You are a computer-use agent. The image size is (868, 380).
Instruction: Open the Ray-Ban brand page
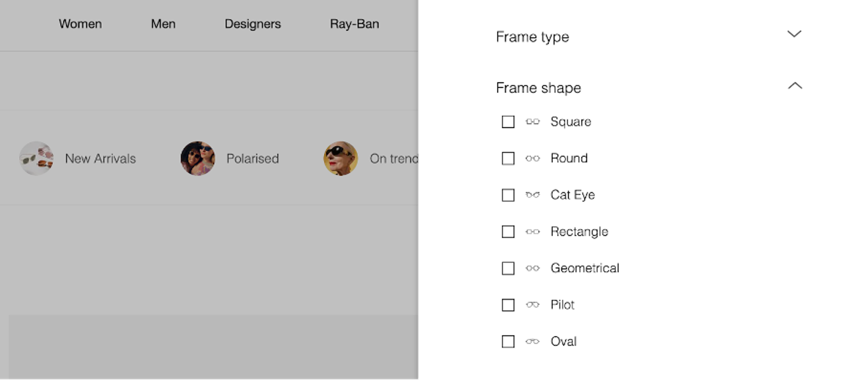354,24
